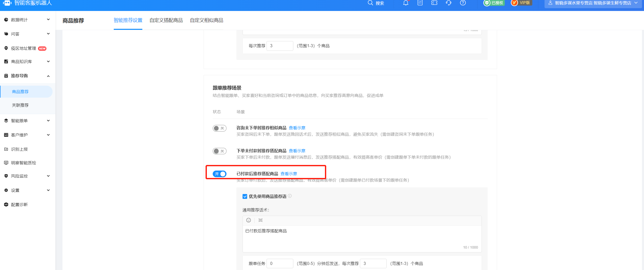Turn on 下单未付款时推荐搭配商品 switch
Screen dimensions: 644x270
(220, 151)
